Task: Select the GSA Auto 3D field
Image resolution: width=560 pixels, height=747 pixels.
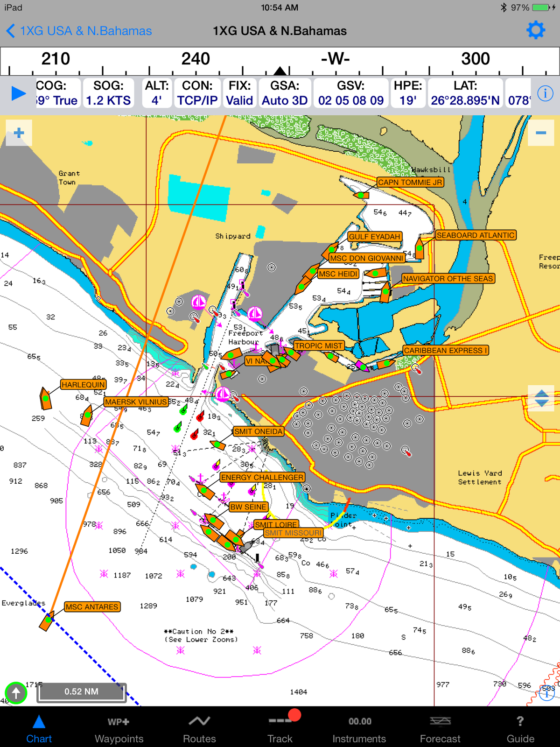Action: pos(285,93)
